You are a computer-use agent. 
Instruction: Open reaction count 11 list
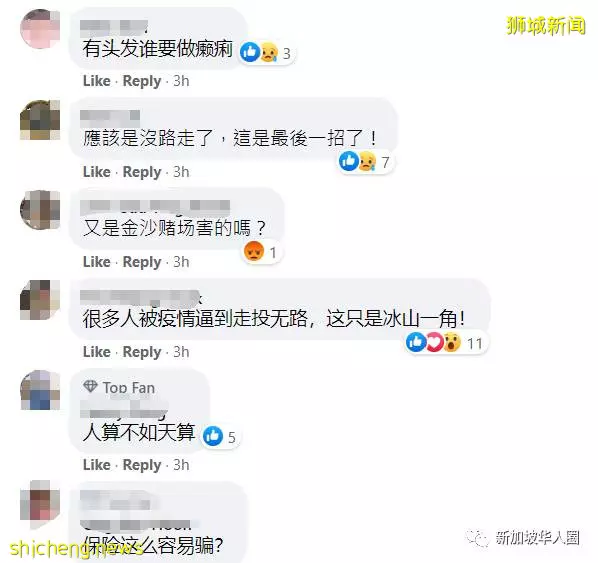pyautogui.click(x=475, y=343)
